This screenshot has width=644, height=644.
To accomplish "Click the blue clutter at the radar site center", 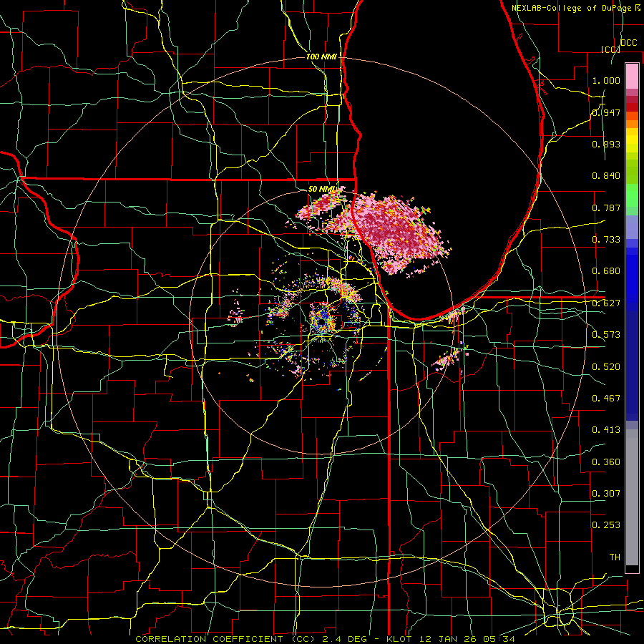I will tap(321, 323).
